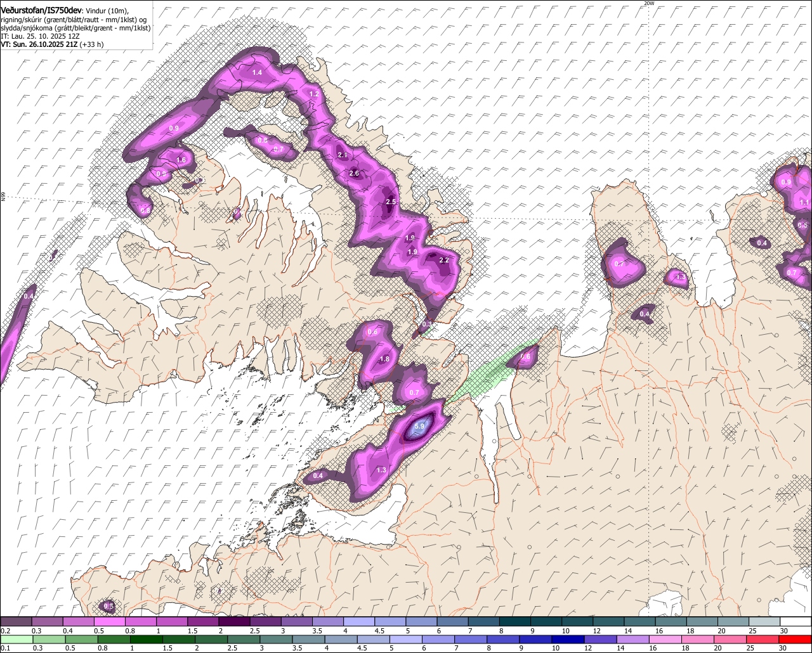Click the 1.2 precipitation value label

313,94
